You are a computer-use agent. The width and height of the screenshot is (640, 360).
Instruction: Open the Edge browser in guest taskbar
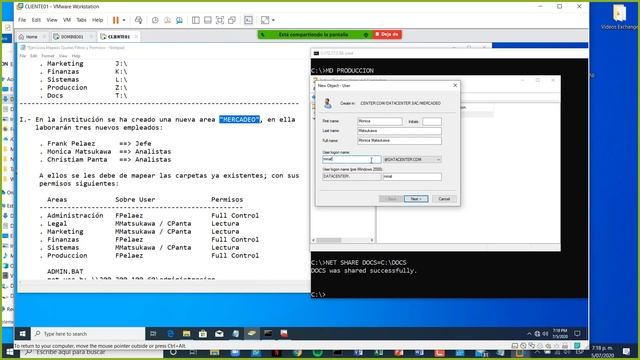point(170,334)
